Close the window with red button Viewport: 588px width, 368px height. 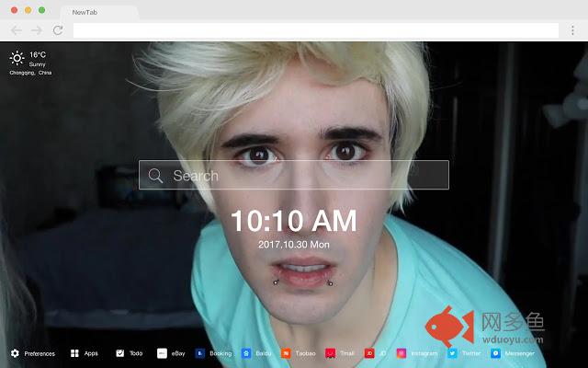(15, 10)
